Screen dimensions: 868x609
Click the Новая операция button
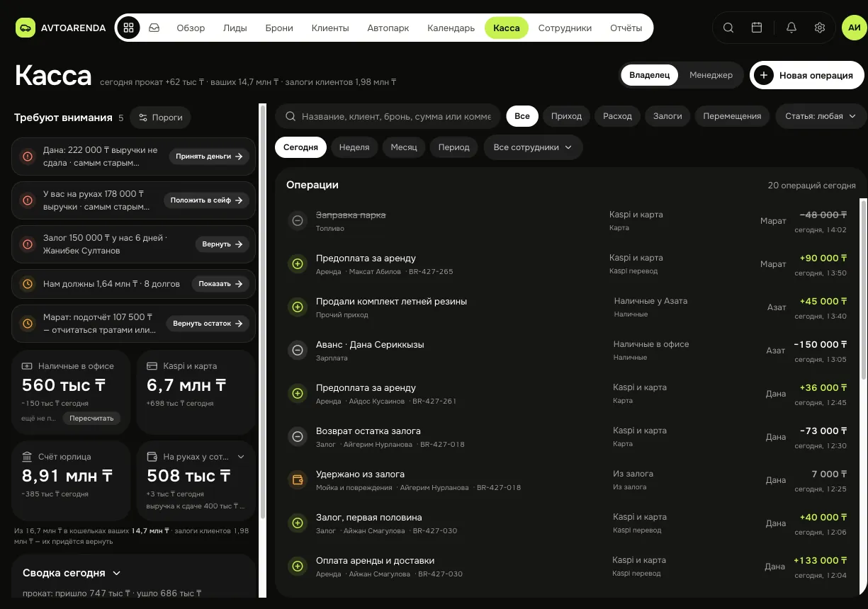coord(807,75)
